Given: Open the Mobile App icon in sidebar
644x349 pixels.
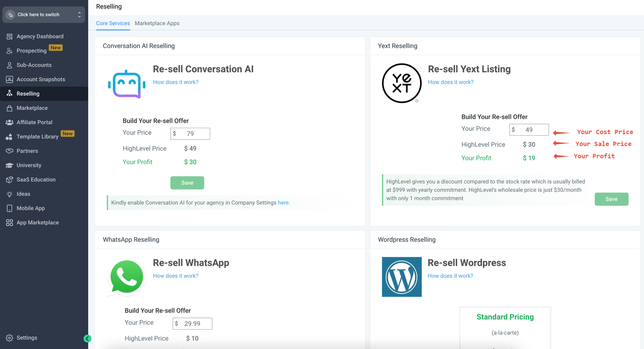Looking at the screenshot, I should coord(10,208).
